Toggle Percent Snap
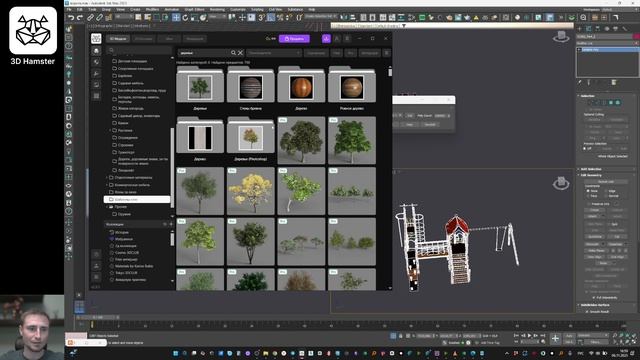This screenshot has height=360, width=640. point(280,17)
